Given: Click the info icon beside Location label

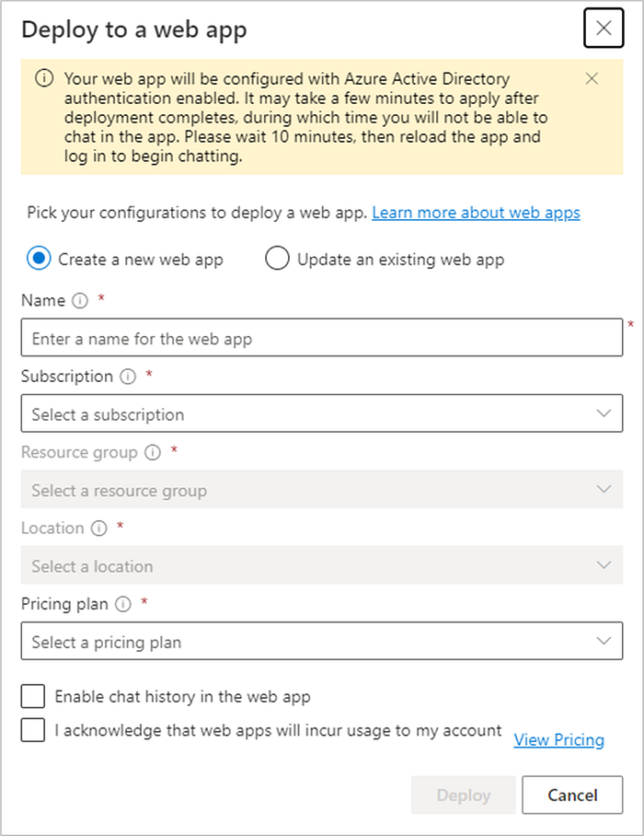Looking at the screenshot, I should [x=99, y=528].
